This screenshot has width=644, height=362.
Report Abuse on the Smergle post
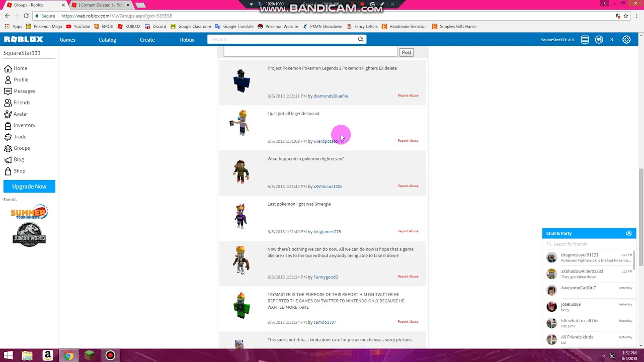tap(408, 231)
